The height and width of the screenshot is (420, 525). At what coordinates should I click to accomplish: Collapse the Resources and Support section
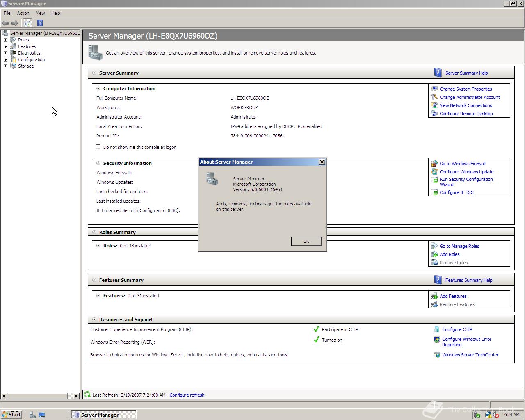(x=94, y=319)
